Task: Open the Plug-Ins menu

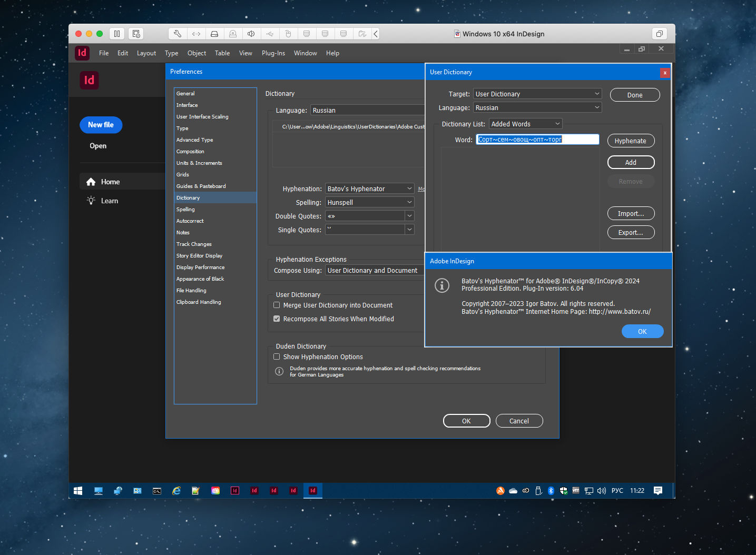Action: coord(273,53)
